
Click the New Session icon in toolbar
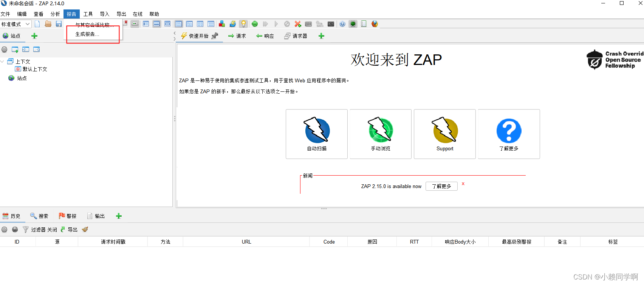pos(37,24)
